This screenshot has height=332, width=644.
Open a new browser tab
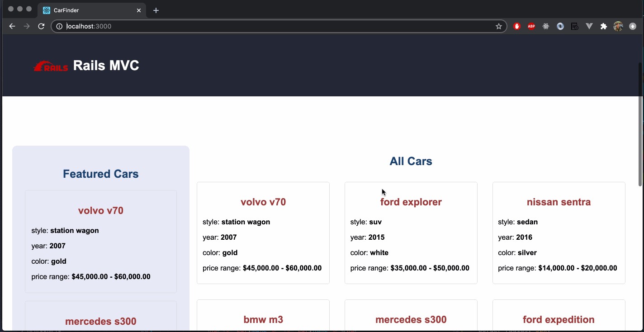[156, 10]
